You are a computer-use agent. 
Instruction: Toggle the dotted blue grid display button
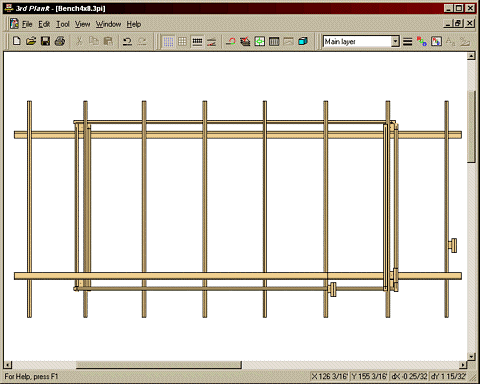[x=168, y=41]
